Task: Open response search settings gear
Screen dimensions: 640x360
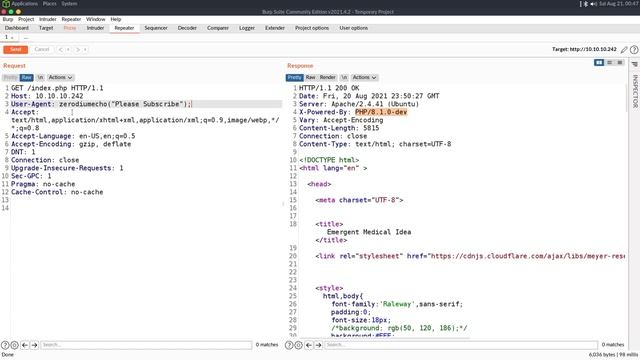Action: tap(298, 345)
